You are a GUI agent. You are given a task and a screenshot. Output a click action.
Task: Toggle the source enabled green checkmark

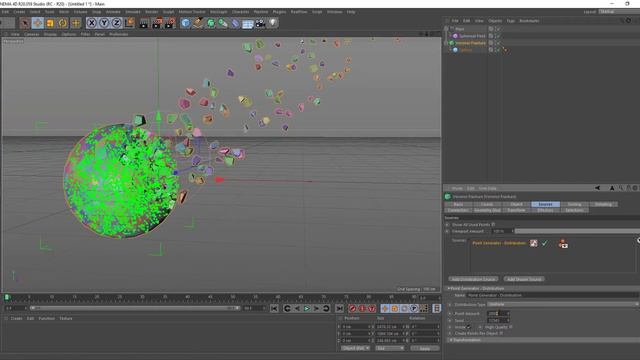pos(544,243)
